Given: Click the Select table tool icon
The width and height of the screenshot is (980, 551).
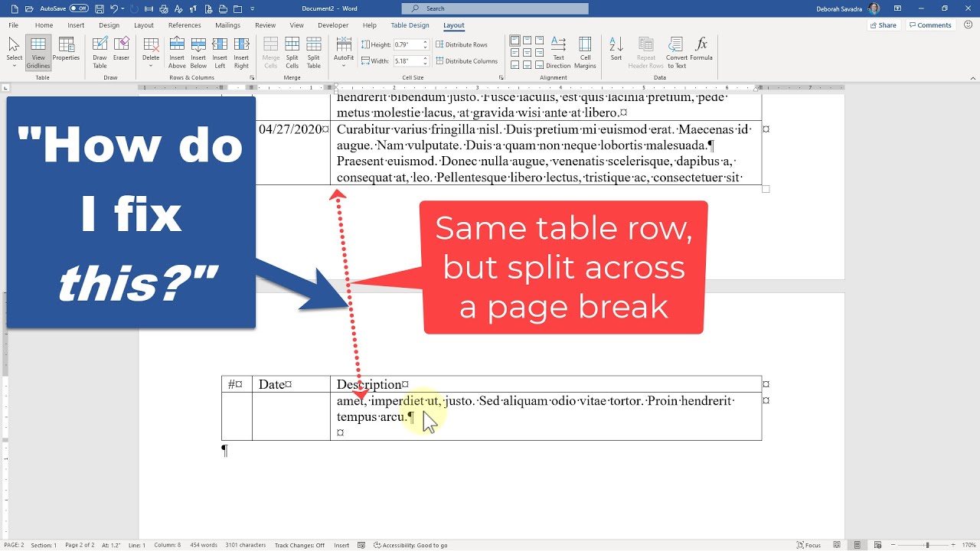Looking at the screenshot, I should (x=14, y=44).
